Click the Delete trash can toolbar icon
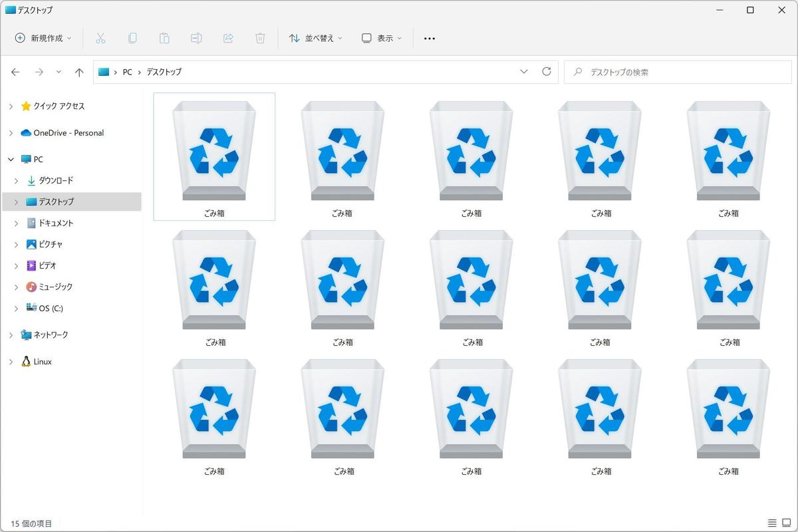The width and height of the screenshot is (798, 532). [x=260, y=38]
